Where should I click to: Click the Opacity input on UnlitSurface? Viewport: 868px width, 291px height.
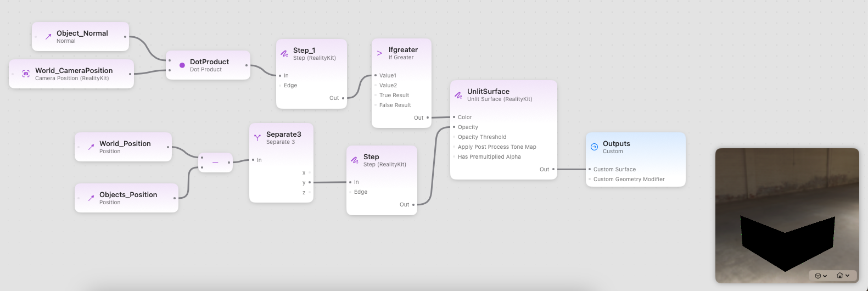point(454,127)
